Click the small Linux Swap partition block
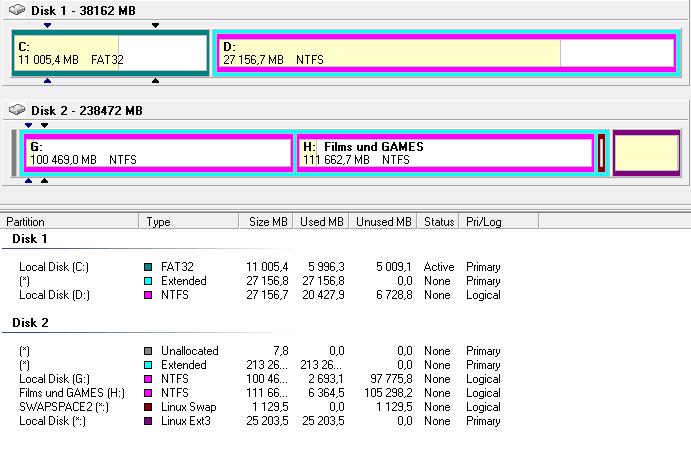Image resolution: width=691 pixels, height=467 pixels. (x=602, y=153)
